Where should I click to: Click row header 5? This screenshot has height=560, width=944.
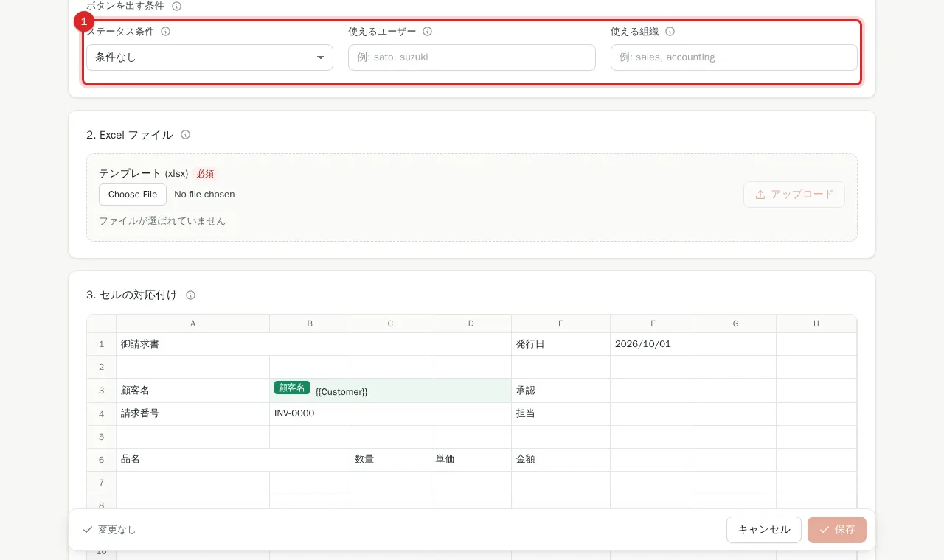102,436
